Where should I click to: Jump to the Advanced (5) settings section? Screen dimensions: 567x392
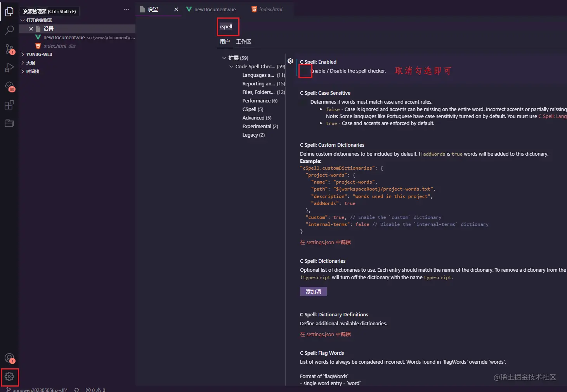pos(257,118)
